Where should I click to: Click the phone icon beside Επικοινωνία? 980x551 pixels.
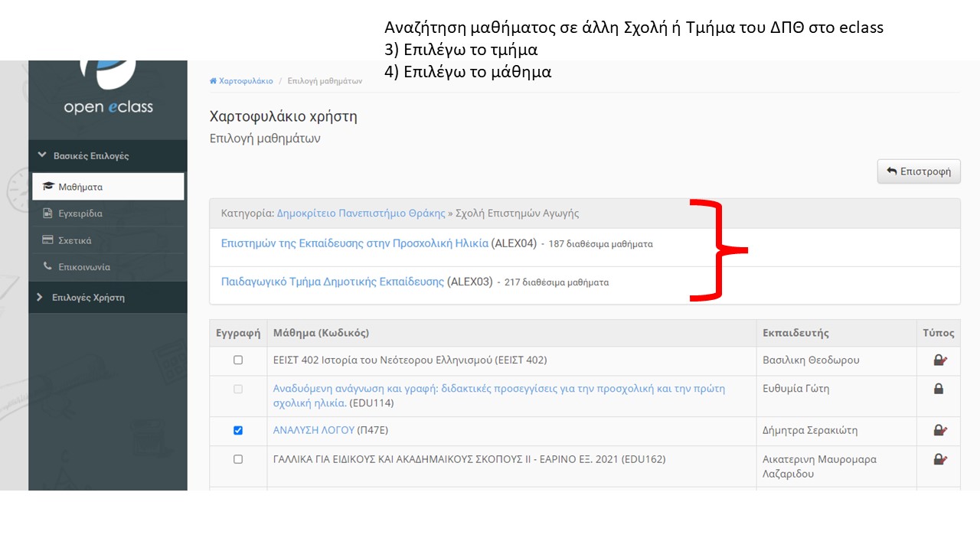pos(48,267)
